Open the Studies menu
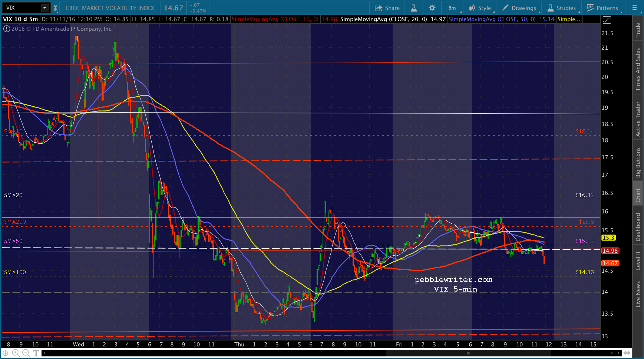 coord(562,8)
